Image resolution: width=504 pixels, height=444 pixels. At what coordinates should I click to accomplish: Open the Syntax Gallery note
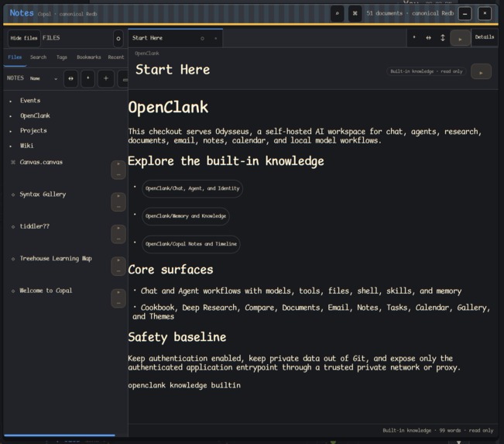pyautogui.click(x=43, y=194)
